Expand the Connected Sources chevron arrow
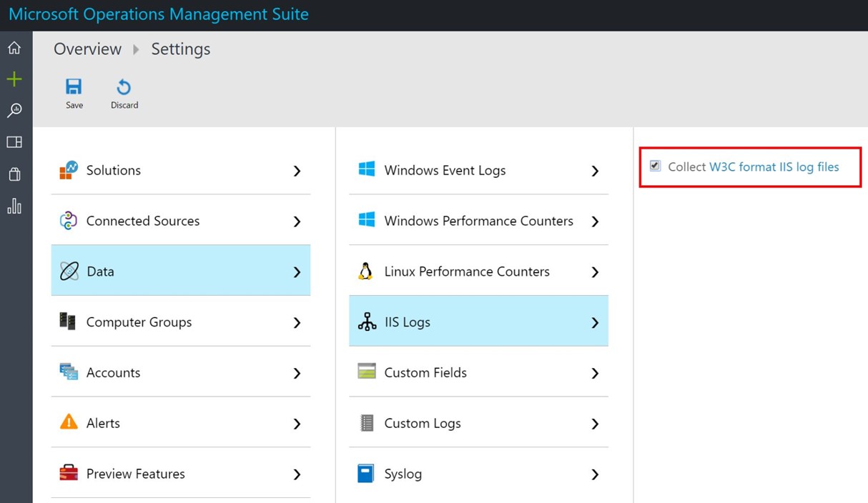The width and height of the screenshot is (868, 503). pos(297,221)
